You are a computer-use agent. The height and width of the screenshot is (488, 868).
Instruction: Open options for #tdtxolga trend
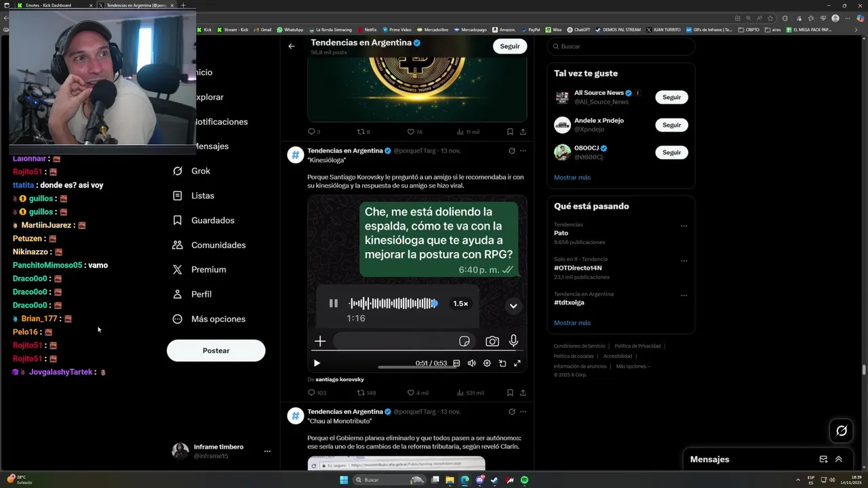684,296
